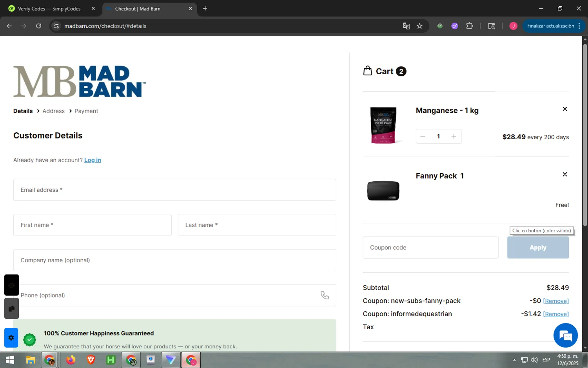Click the translate page icon

[x=406, y=26]
